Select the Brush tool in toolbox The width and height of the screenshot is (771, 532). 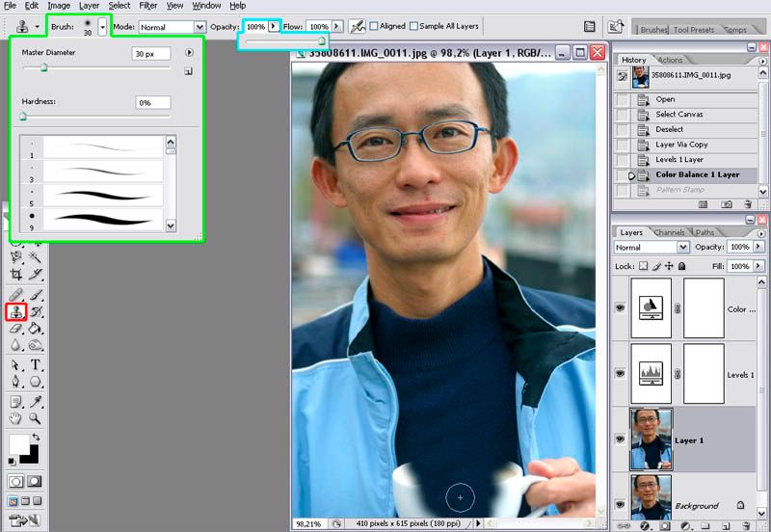(35, 295)
